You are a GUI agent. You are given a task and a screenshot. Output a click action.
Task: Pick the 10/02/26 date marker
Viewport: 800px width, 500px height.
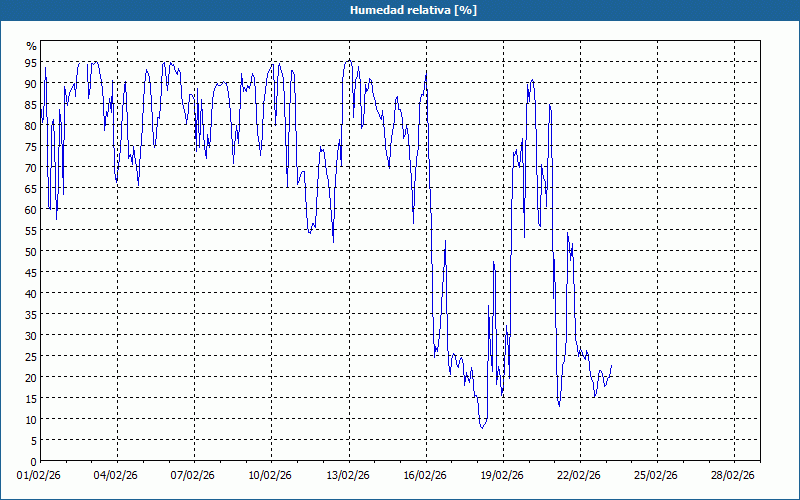click(x=271, y=475)
